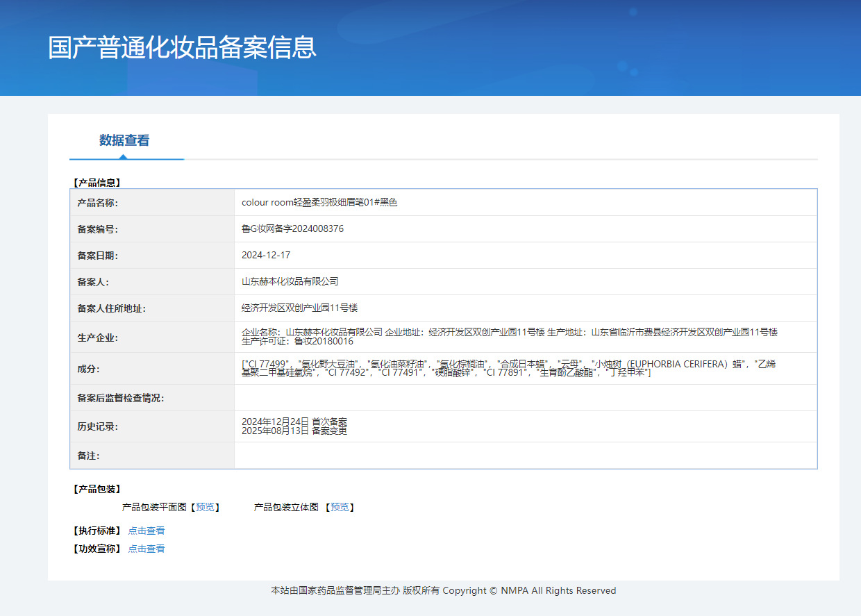Select the record 2025年08月13日 备案变更
This screenshot has height=616, width=861.
click(294, 431)
